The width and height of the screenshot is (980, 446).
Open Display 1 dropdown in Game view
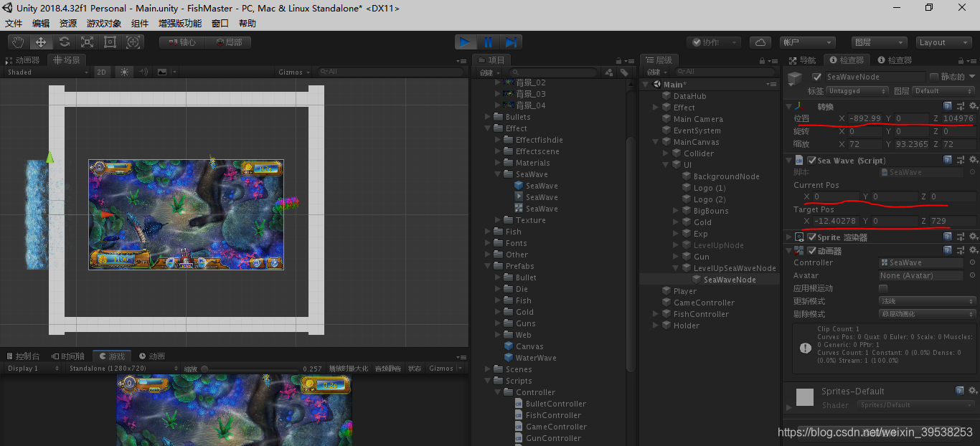(33, 368)
